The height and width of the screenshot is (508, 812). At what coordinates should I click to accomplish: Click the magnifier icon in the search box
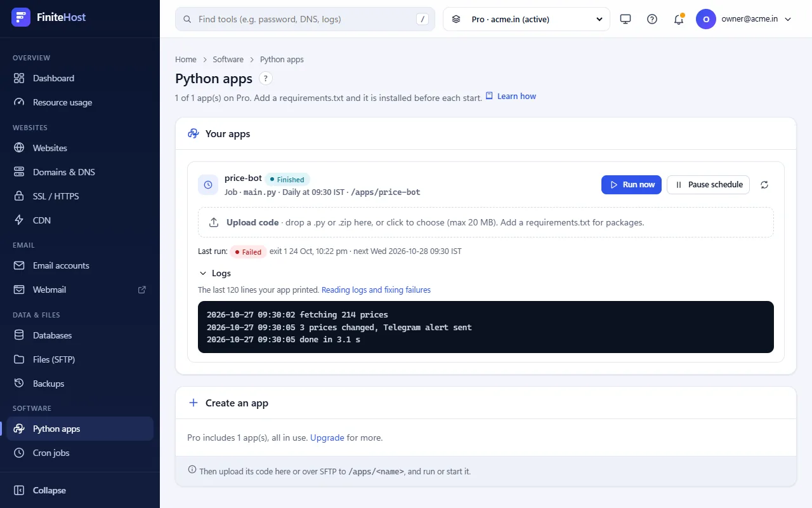point(187,19)
